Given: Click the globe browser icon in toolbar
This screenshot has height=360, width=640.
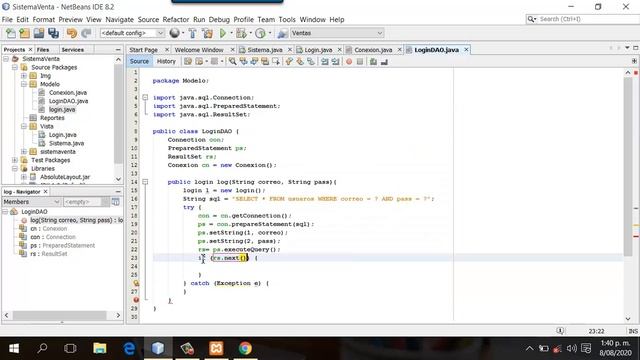Looking at the screenshot, I should click(x=174, y=33).
